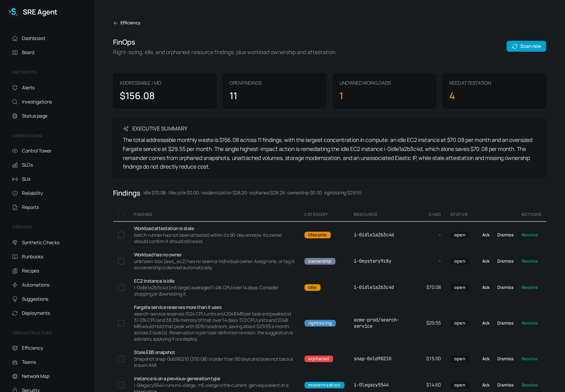Click the Automations lightning icon
This screenshot has height=392, width=565.
tap(15, 285)
